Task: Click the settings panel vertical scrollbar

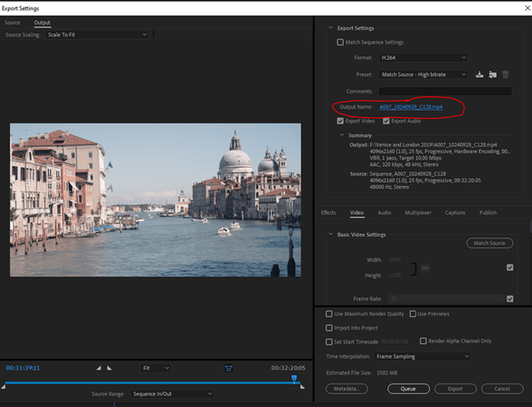Action: coord(530,227)
